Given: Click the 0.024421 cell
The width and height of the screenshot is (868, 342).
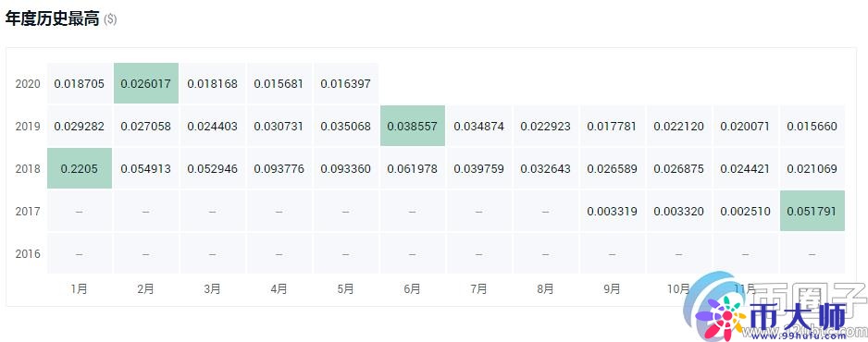Looking at the screenshot, I should (746, 169).
